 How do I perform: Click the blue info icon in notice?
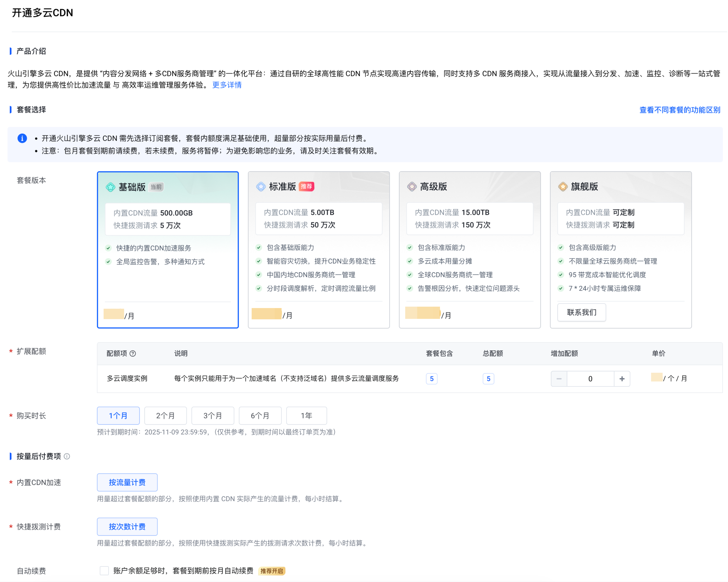(22, 138)
